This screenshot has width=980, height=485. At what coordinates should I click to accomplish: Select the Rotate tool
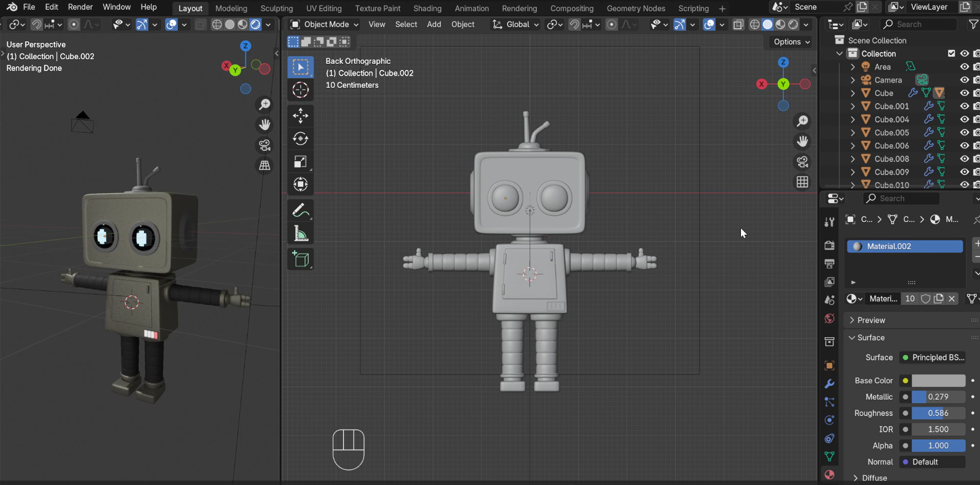tap(301, 139)
